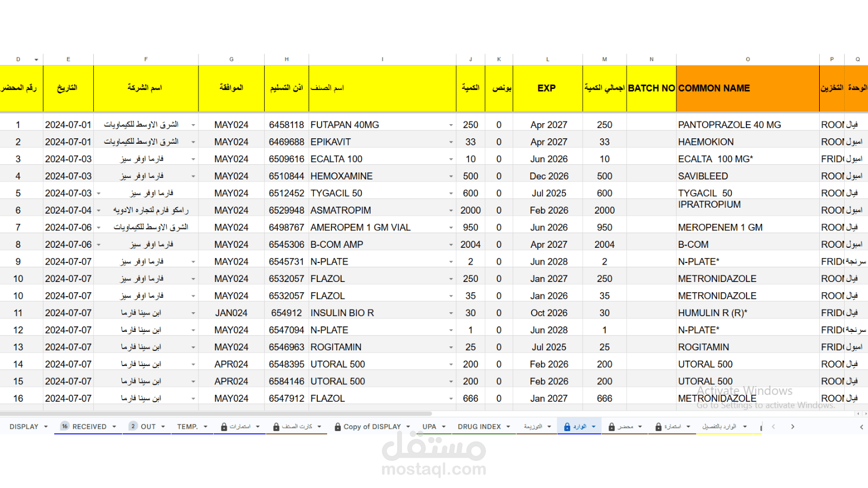Open the filter arrow on column D header

36,60
